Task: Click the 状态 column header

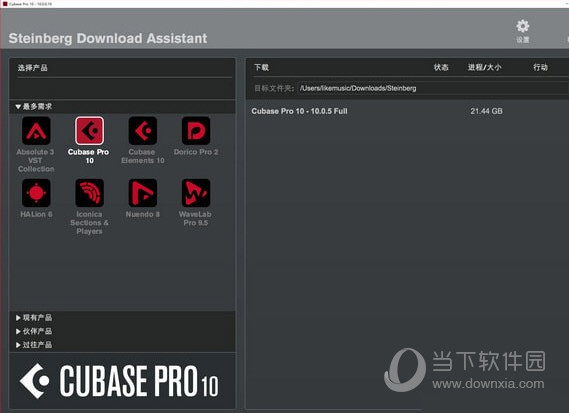Action: tap(441, 67)
